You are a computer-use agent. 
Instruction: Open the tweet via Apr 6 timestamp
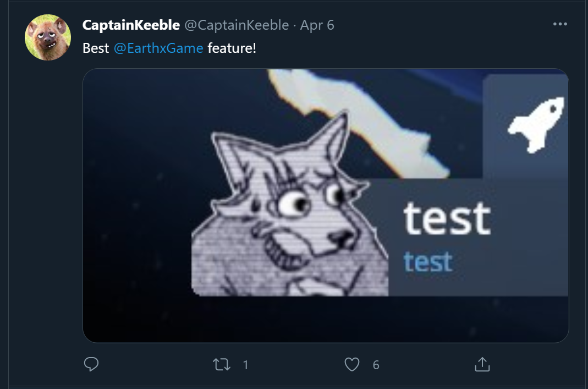pyautogui.click(x=317, y=25)
